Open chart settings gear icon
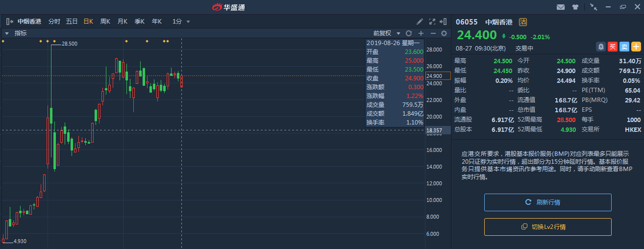This screenshot has height=249, width=644. tap(444, 33)
